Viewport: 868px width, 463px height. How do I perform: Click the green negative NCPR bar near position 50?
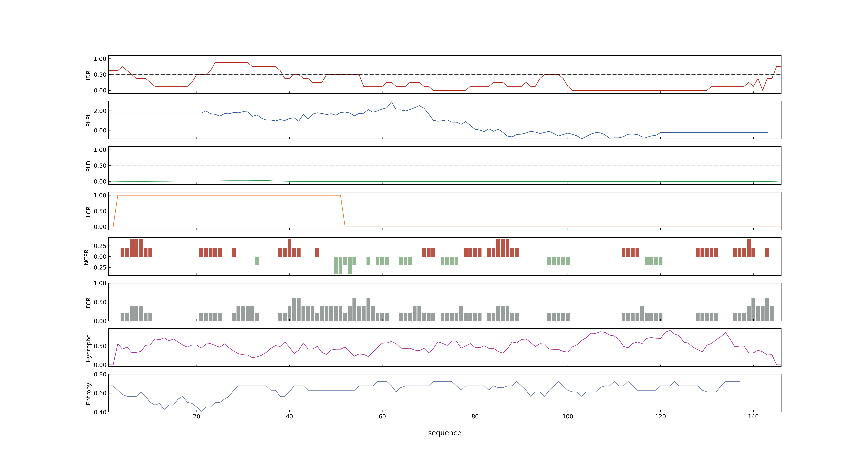click(336, 265)
